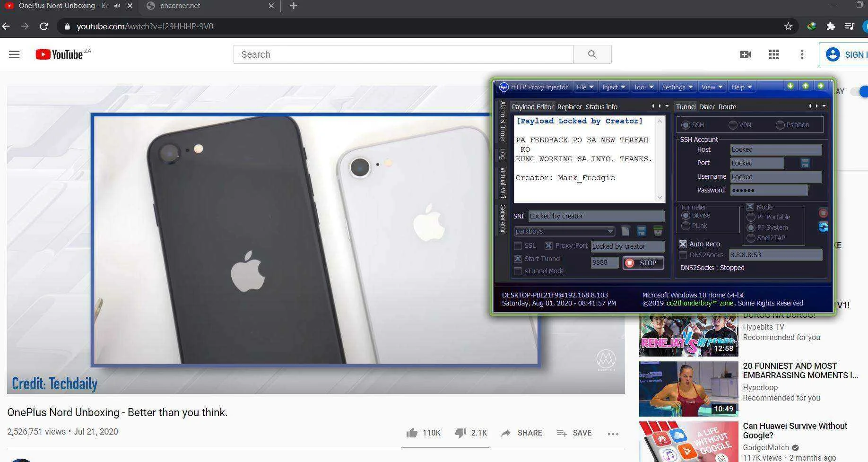Image resolution: width=868 pixels, height=462 pixels.
Task: Click the red stop icon beside Mode group
Action: coord(823,213)
